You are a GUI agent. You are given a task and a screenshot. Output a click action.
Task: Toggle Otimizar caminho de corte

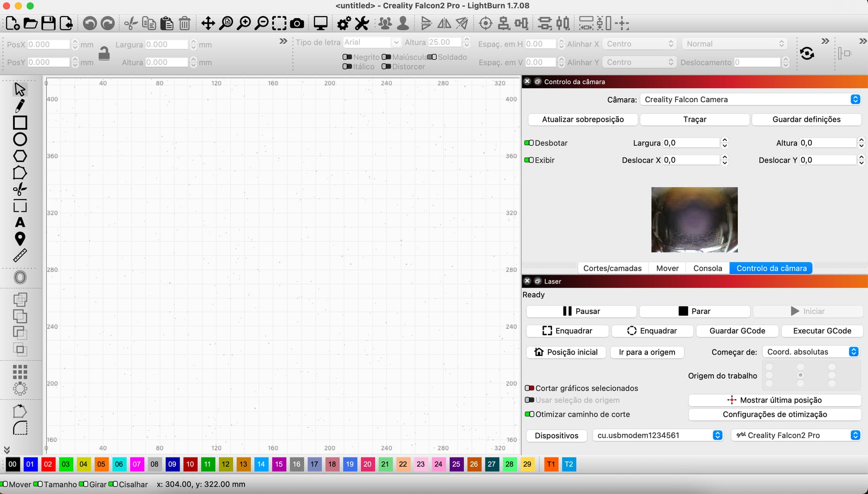[x=529, y=414]
